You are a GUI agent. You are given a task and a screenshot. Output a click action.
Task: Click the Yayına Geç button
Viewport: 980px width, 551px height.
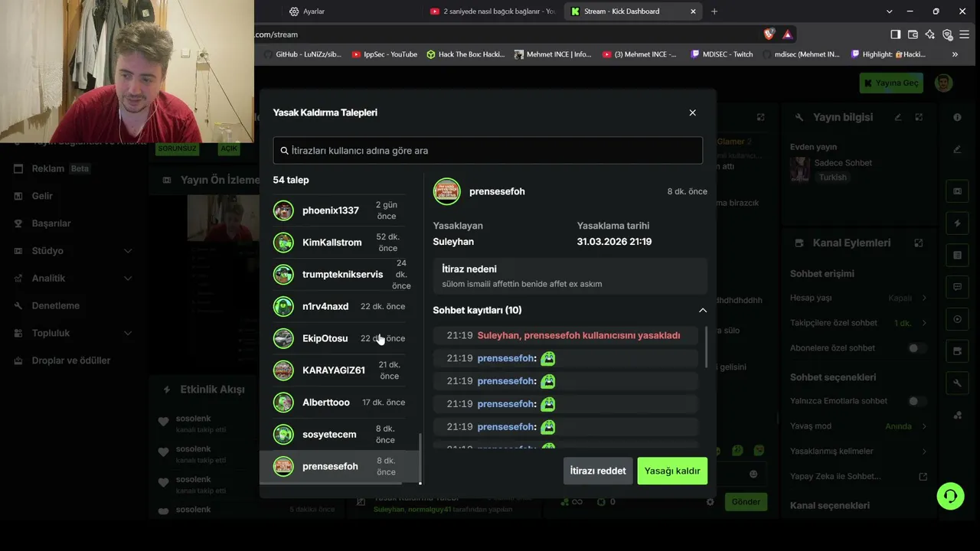point(891,83)
